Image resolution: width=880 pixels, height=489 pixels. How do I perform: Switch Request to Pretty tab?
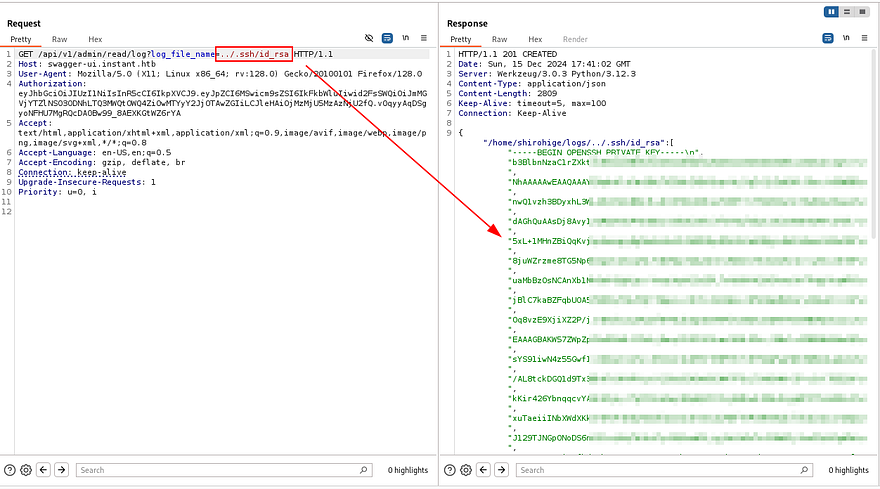tap(21, 39)
